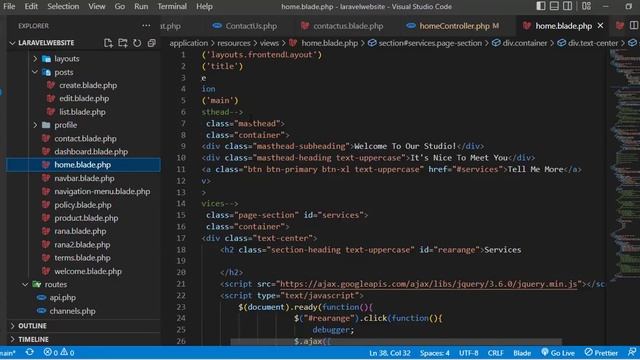Open Explorer views and more actions ellipsis
This screenshot has height=360, width=640.
tap(146, 26)
